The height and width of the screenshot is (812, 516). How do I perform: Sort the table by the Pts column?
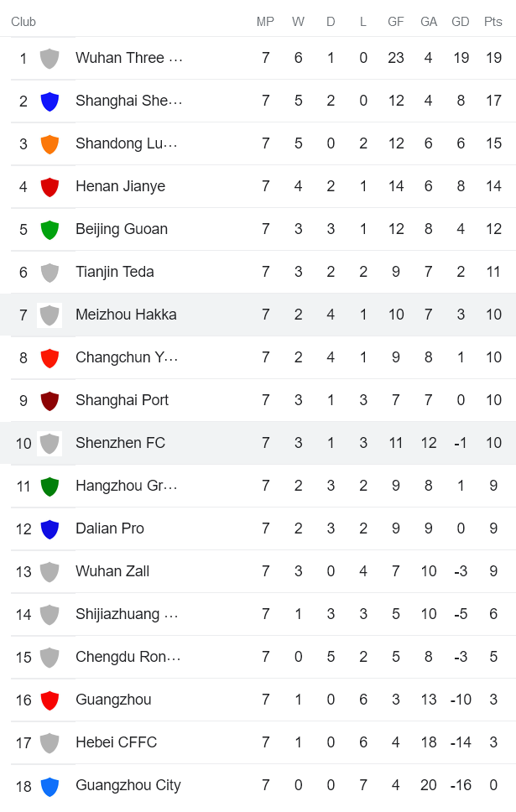(x=492, y=22)
